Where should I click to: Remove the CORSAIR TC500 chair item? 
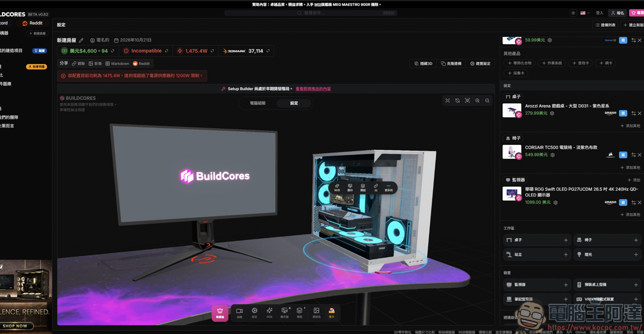(640, 155)
